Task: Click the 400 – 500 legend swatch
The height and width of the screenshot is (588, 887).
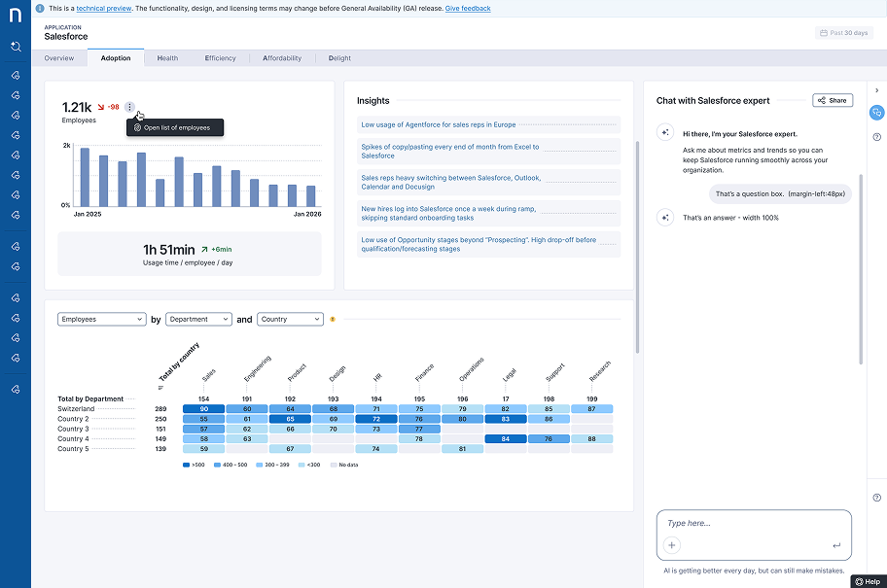Action: click(217, 465)
